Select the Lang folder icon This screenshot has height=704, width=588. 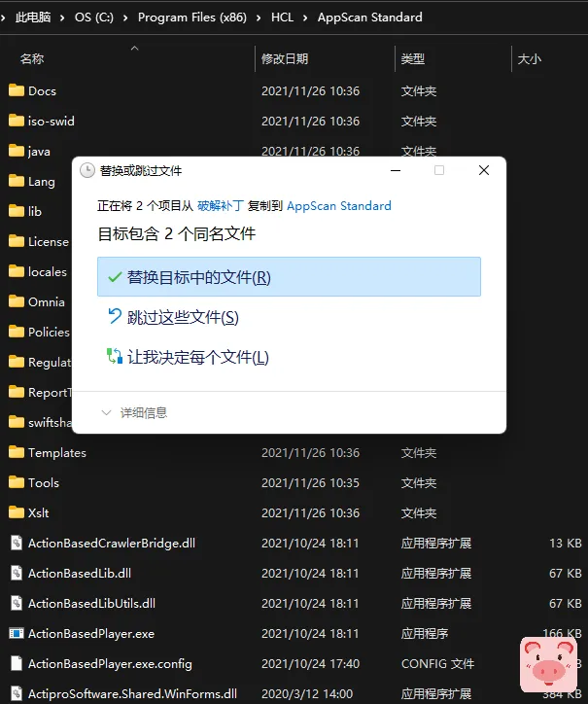(x=17, y=181)
